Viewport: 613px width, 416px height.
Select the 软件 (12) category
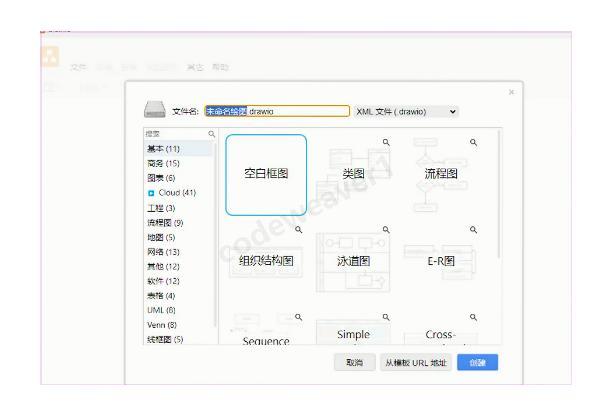[x=179, y=281]
